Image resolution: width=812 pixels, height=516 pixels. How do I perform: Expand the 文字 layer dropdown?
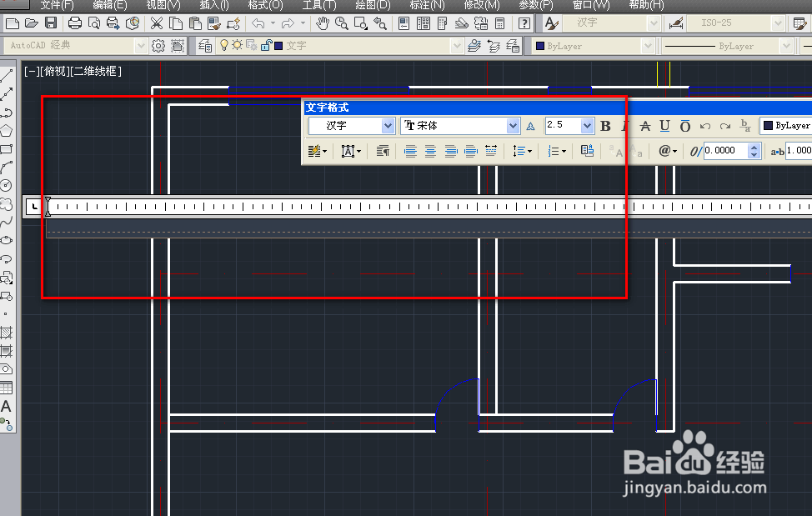point(457,46)
